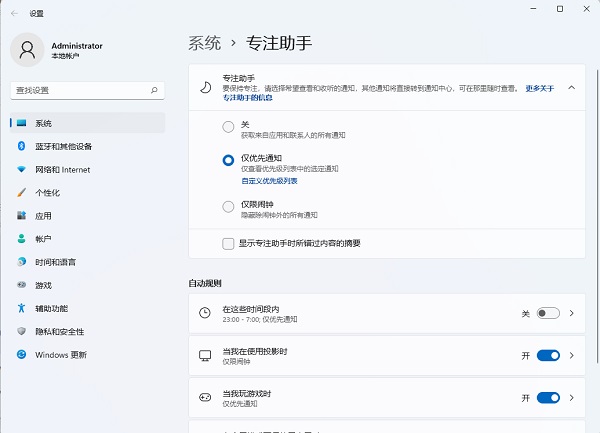Click the clock icon for time rule

point(205,313)
